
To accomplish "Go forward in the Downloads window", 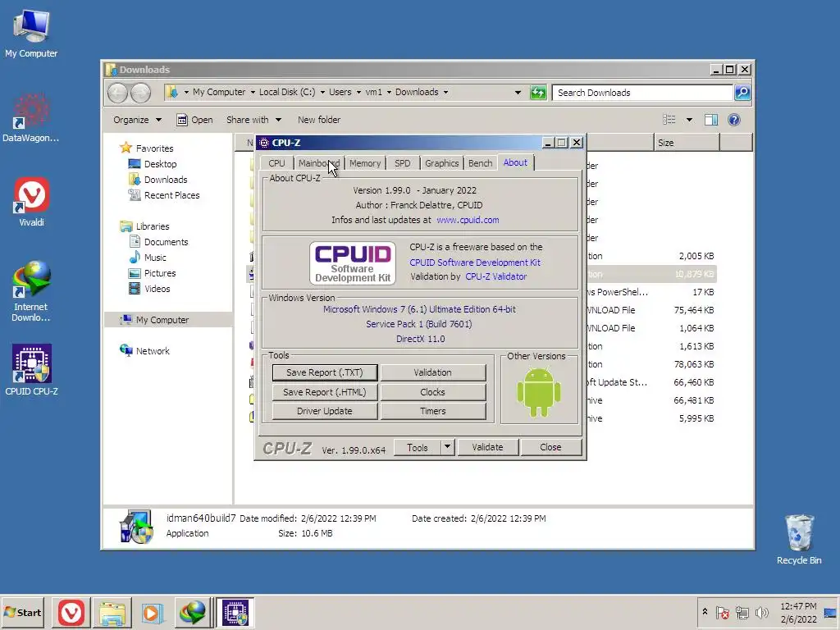I will [141, 93].
